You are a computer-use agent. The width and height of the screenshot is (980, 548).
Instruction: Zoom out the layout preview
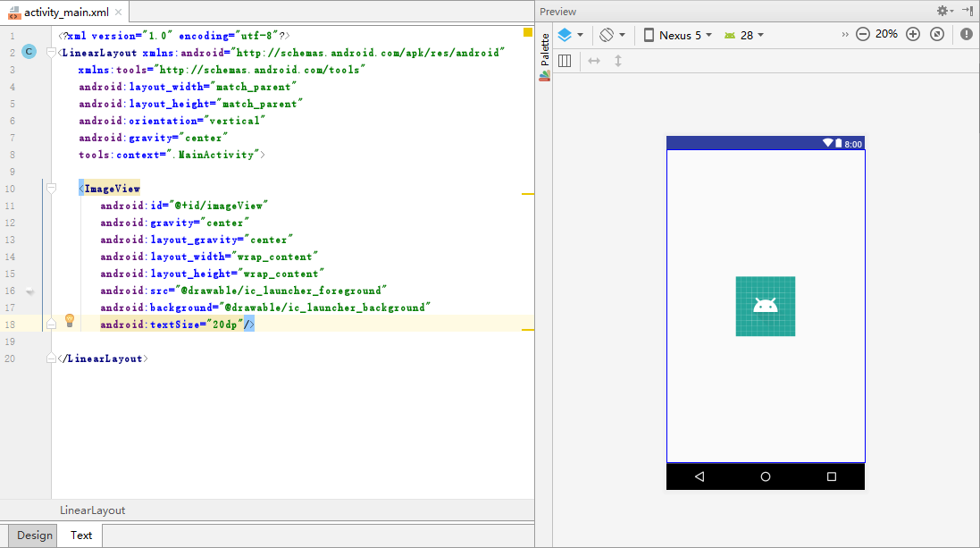click(x=862, y=35)
